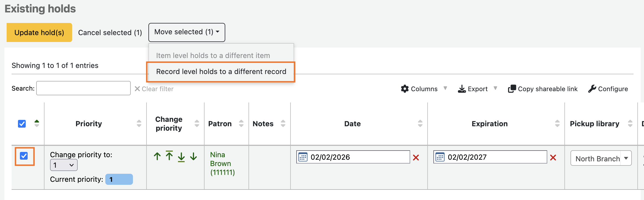Open calendar icon for hold date
This screenshot has height=200, width=644.
click(303, 157)
